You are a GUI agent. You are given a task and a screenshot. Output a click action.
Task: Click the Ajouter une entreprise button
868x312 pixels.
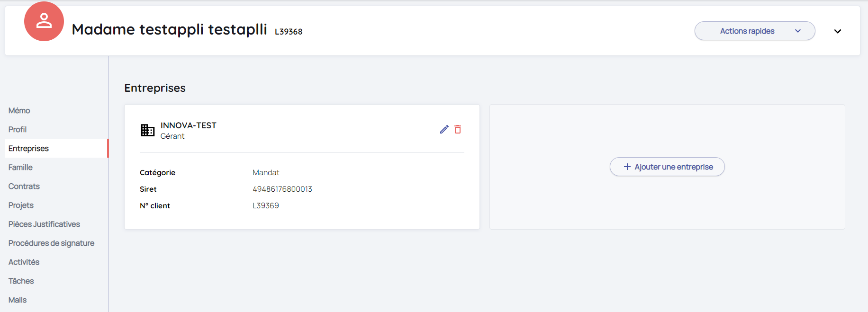(x=667, y=167)
